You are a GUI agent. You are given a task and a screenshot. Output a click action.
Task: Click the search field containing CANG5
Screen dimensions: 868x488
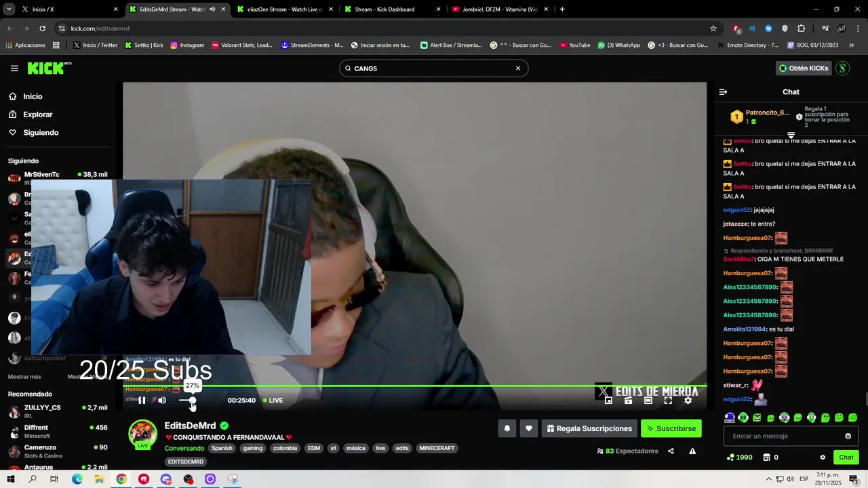point(433,68)
